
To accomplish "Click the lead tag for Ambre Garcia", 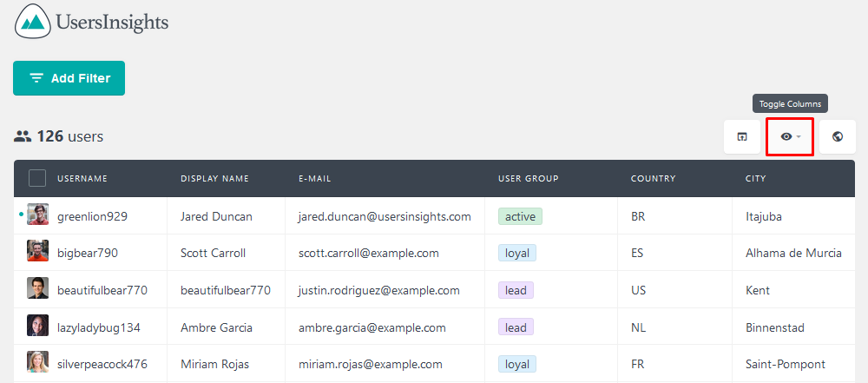I will pyautogui.click(x=516, y=327).
